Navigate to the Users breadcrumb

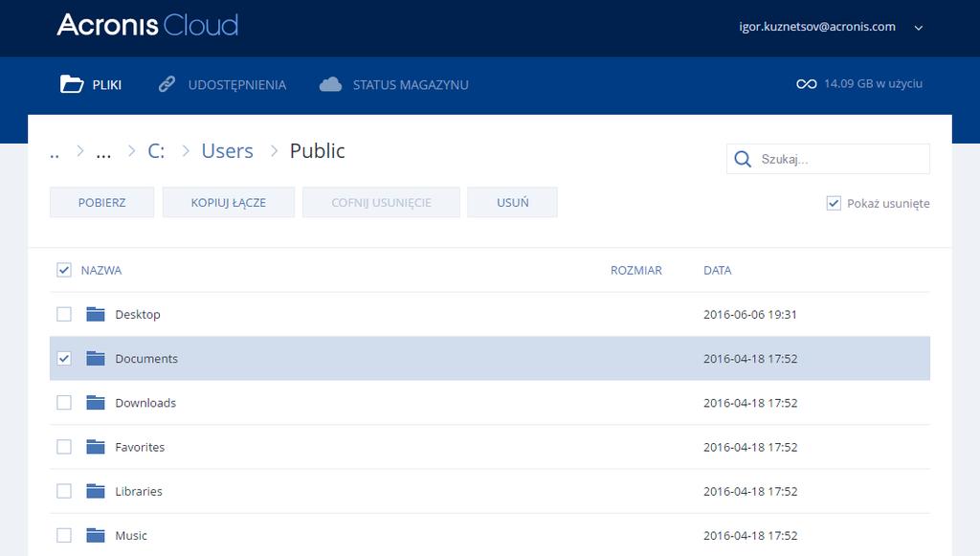228,150
